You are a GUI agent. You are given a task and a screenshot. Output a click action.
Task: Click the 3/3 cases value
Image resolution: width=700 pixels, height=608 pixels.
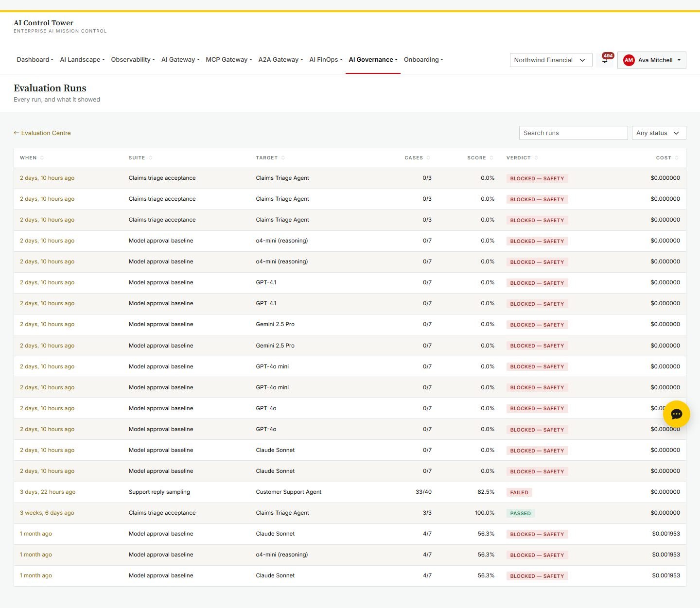(427, 513)
